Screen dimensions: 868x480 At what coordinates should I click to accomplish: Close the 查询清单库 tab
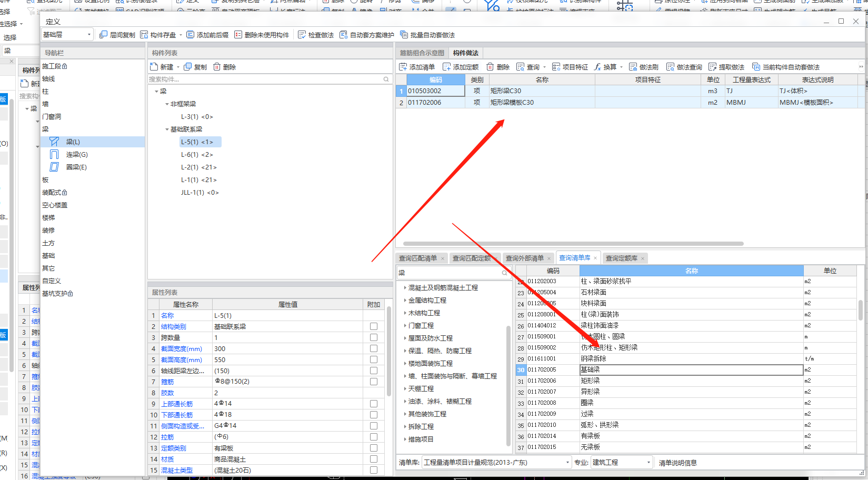pos(595,258)
